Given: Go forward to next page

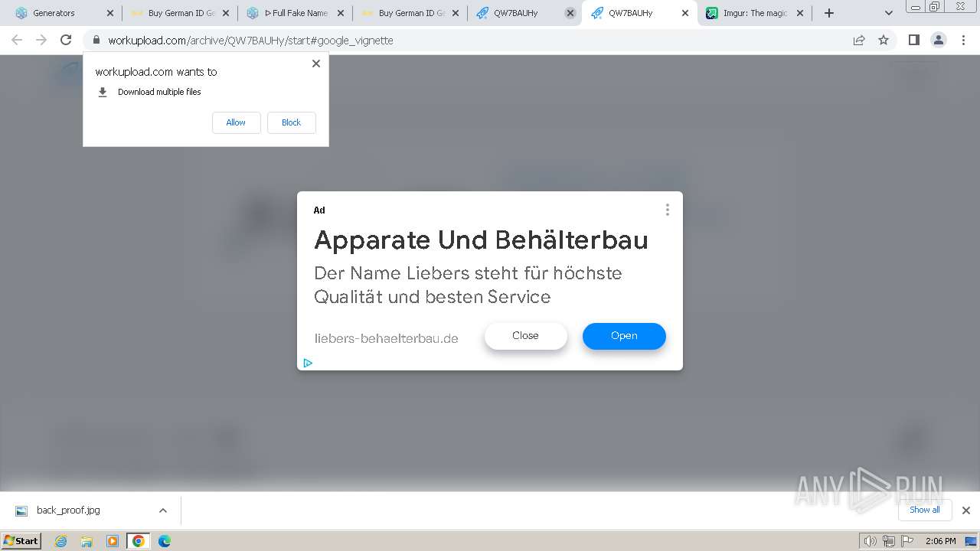Looking at the screenshot, I should [41, 40].
